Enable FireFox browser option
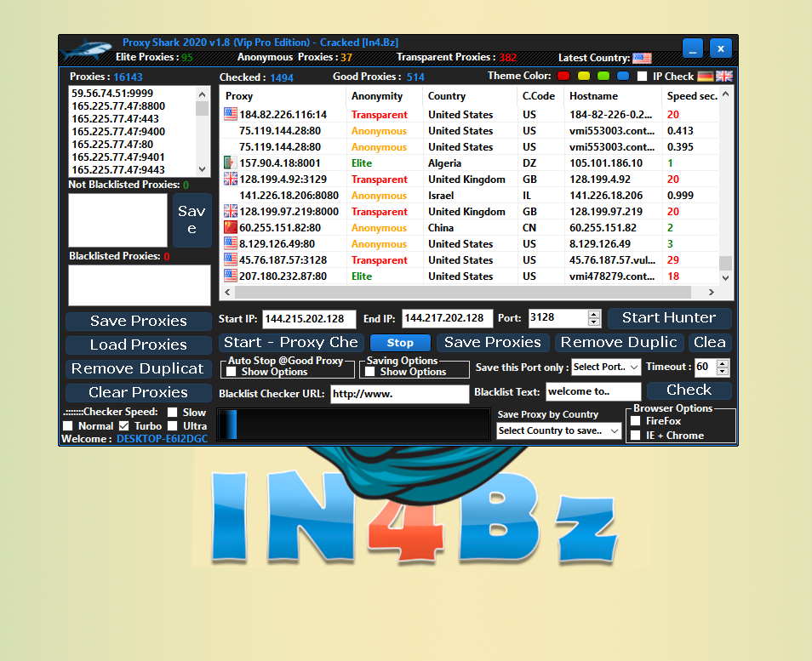 [636, 421]
